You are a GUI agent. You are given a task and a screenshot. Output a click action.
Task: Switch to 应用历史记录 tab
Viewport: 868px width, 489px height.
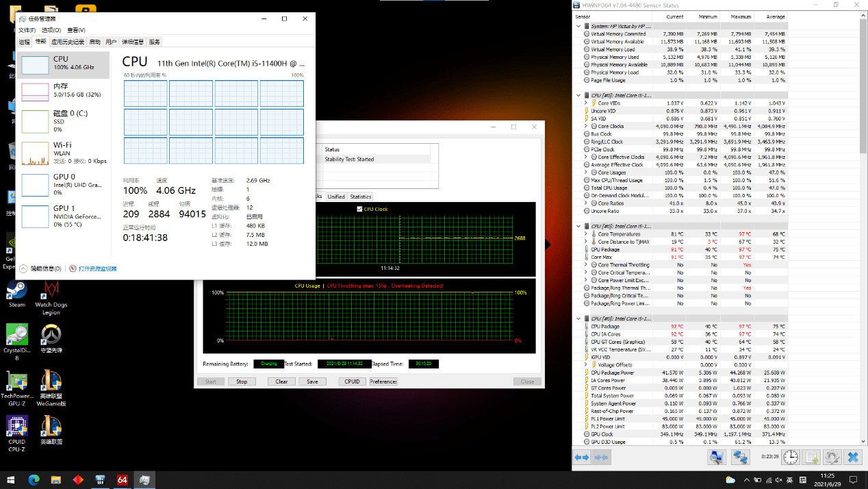(x=68, y=42)
